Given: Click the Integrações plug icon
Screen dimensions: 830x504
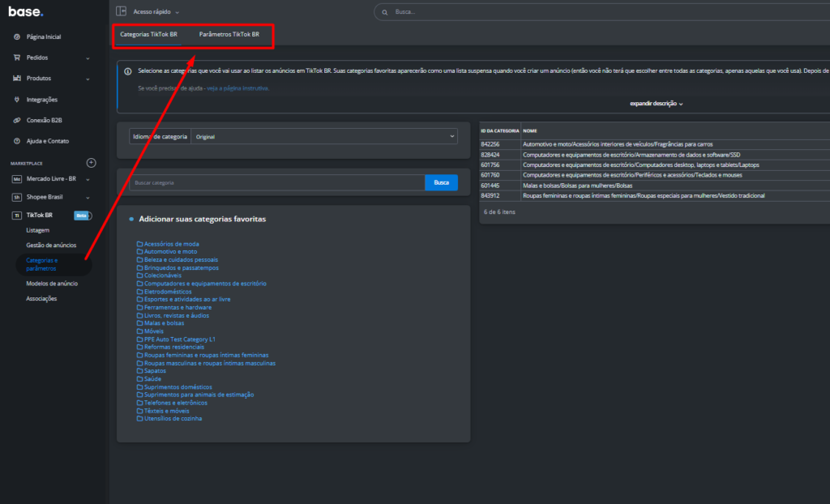Looking at the screenshot, I should [x=17, y=100].
